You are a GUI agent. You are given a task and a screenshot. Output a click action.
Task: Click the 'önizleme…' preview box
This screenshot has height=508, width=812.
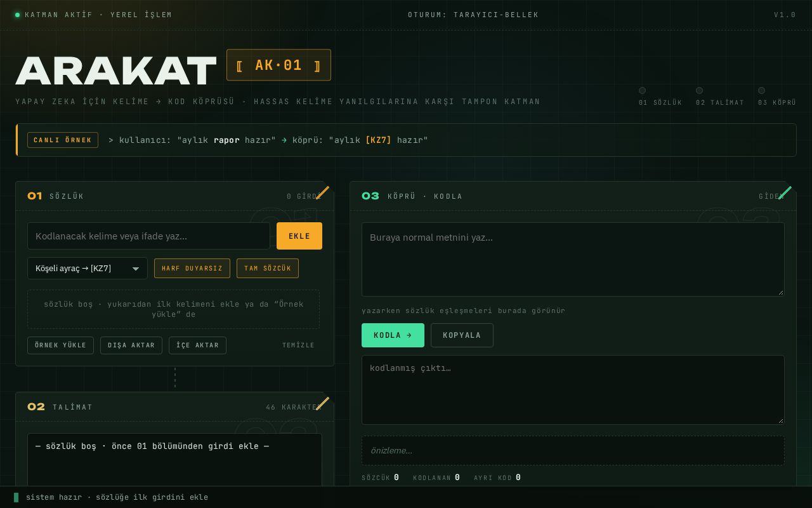click(x=573, y=450)
